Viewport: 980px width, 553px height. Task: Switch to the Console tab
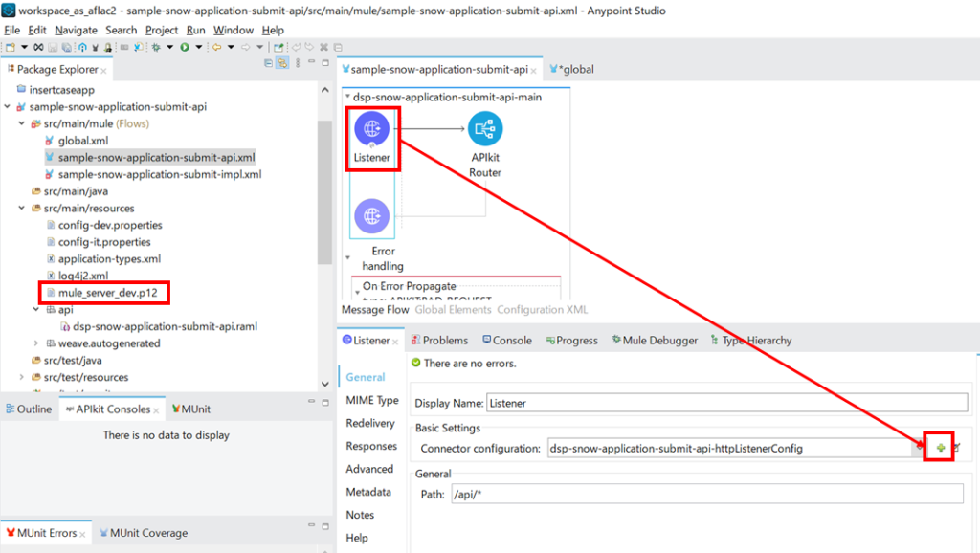pos(505,341)
